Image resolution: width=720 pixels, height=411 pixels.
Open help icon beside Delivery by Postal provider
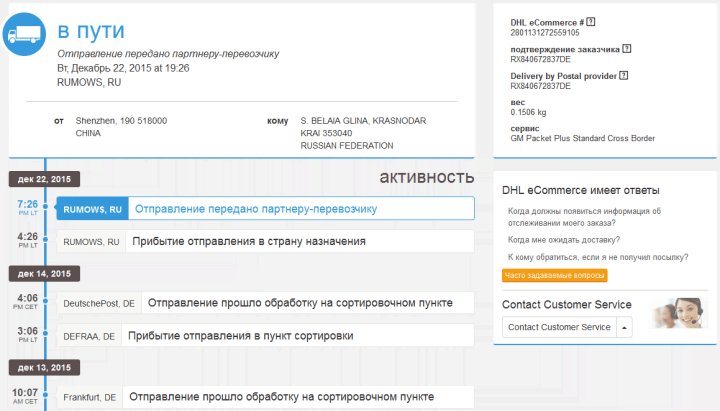tap(624, 75)
